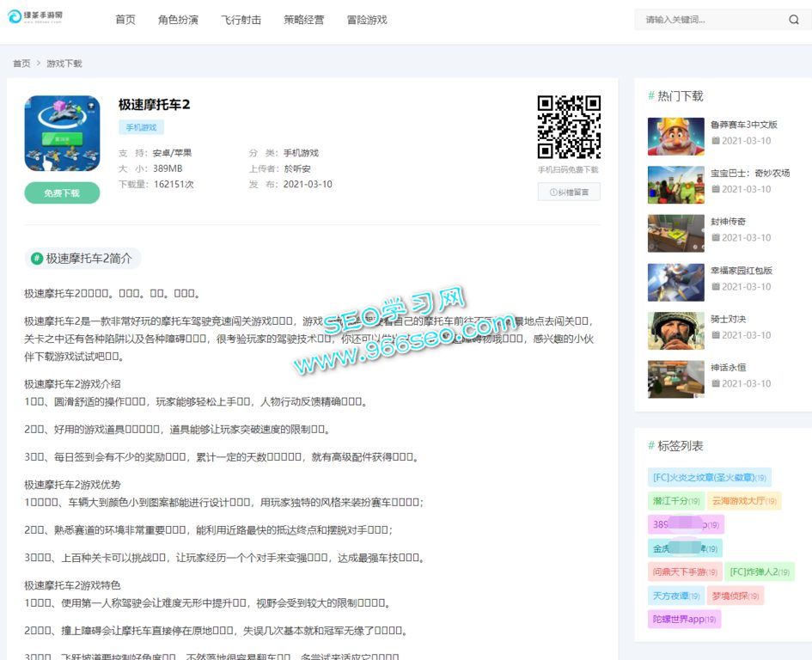
Task: Click the 162151次 download count
Action: (x=174, y=184)
